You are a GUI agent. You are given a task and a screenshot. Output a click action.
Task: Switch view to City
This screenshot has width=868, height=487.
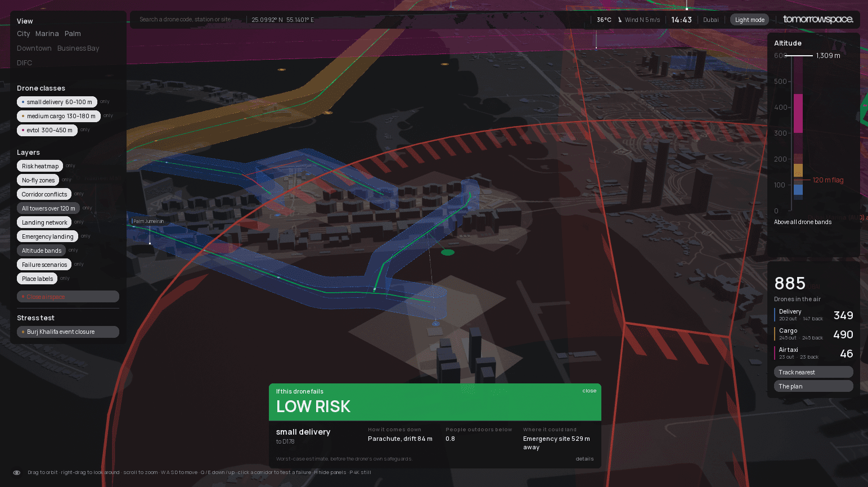coord(23,34)
